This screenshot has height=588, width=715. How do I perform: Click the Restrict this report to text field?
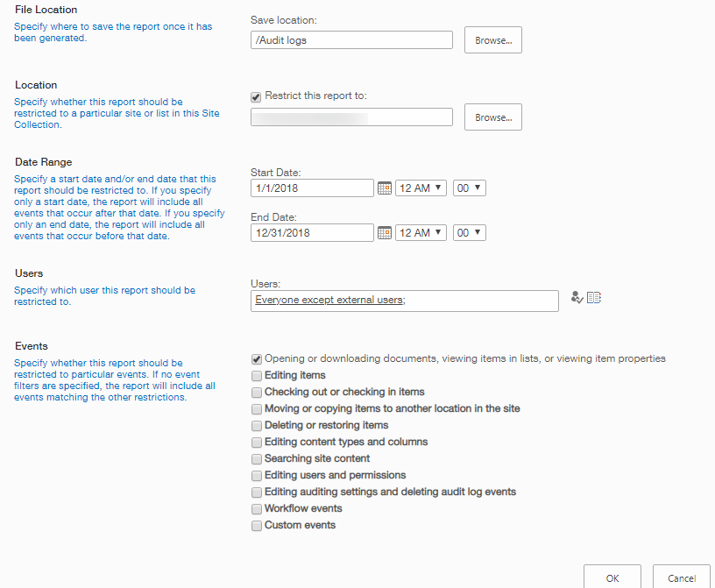pos(351,117)
